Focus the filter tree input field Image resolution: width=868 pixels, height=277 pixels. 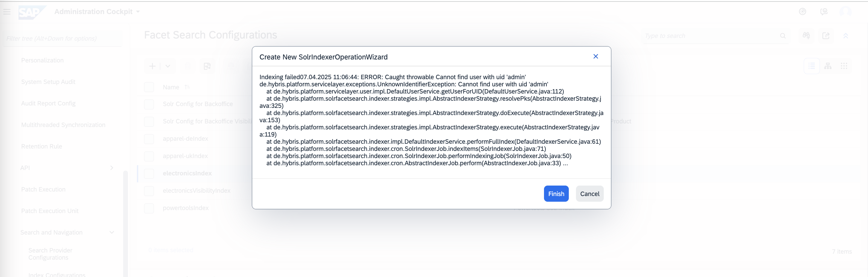[63, 39]
